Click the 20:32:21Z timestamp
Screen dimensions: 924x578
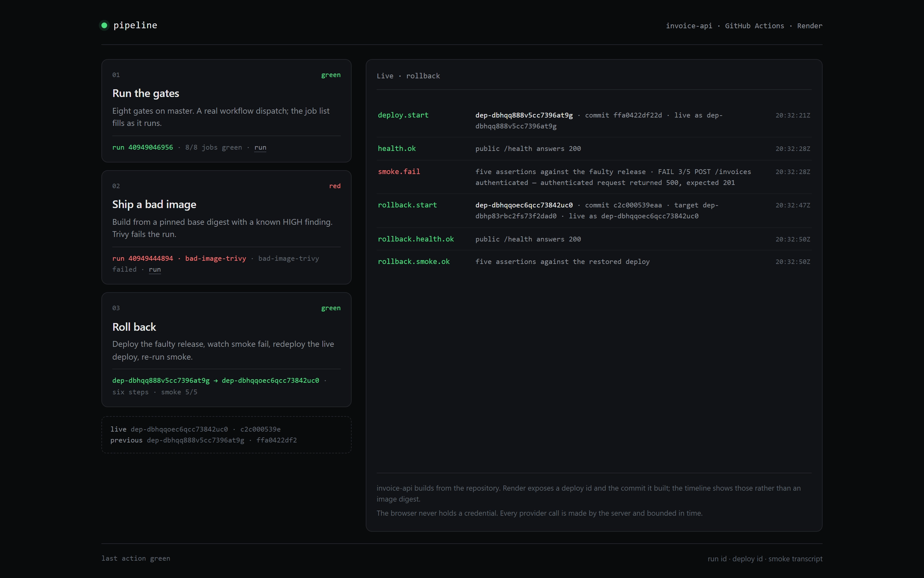(793, 116)
